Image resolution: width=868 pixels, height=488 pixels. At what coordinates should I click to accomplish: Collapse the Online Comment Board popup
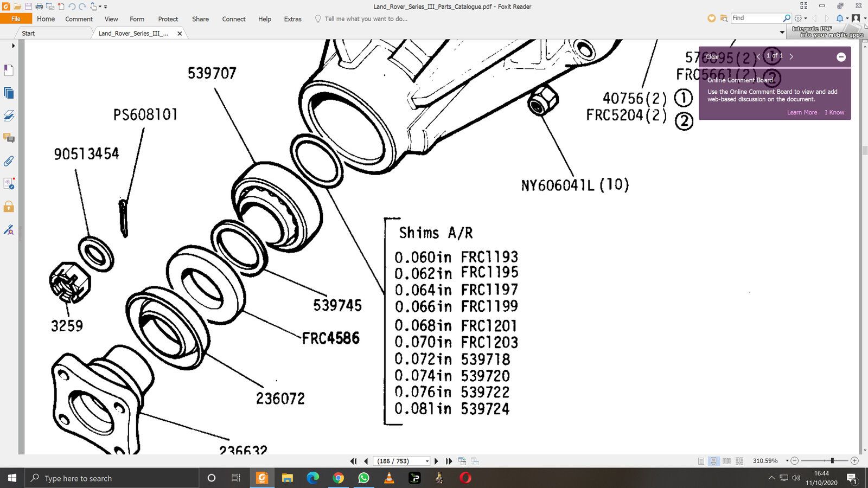pyautogui.click(x=841, y=57)
